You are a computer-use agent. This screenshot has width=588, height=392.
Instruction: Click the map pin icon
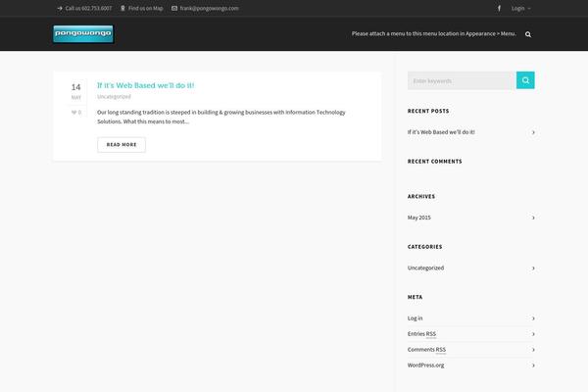(x=122, y=8)
